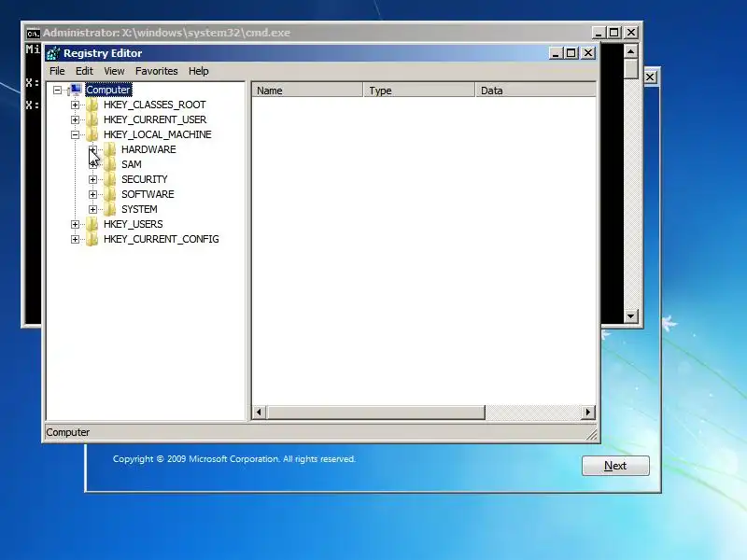The width and height of the screenshot is (747, 560).
Task: Click Next in Windows setup dialog
Action: tap(615, 466)
